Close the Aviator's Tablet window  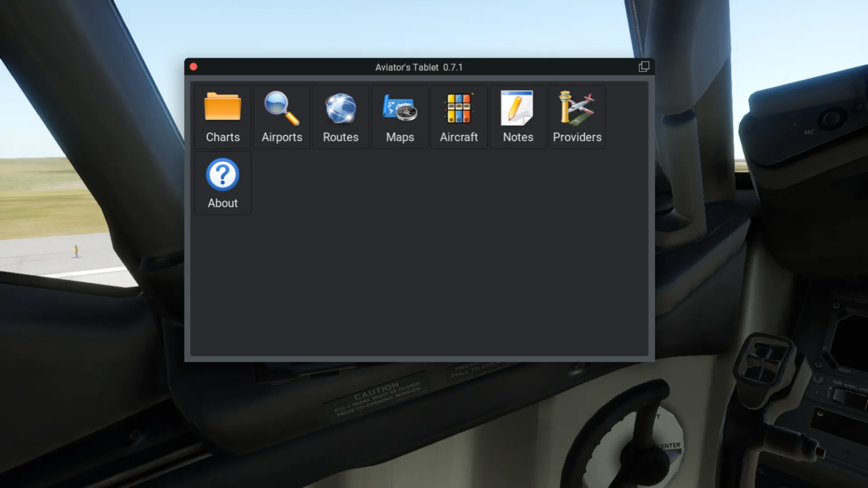tap(193, 67)
